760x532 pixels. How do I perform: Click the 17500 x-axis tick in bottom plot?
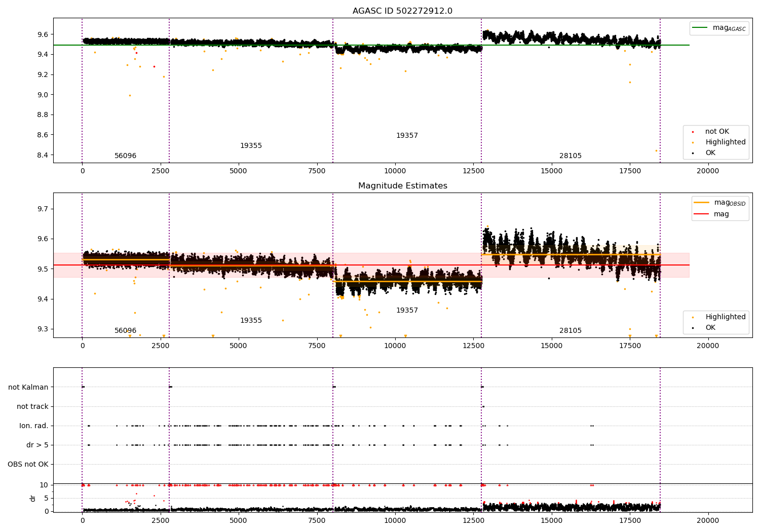(629, 520)
